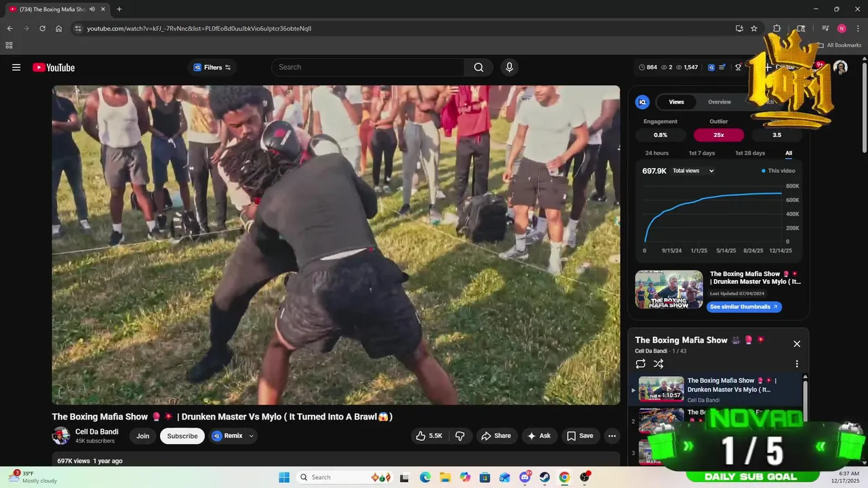This screenshot has width=868, height=488.
Task: Toggle loop playlist
Action: click(x=640, y=364)
